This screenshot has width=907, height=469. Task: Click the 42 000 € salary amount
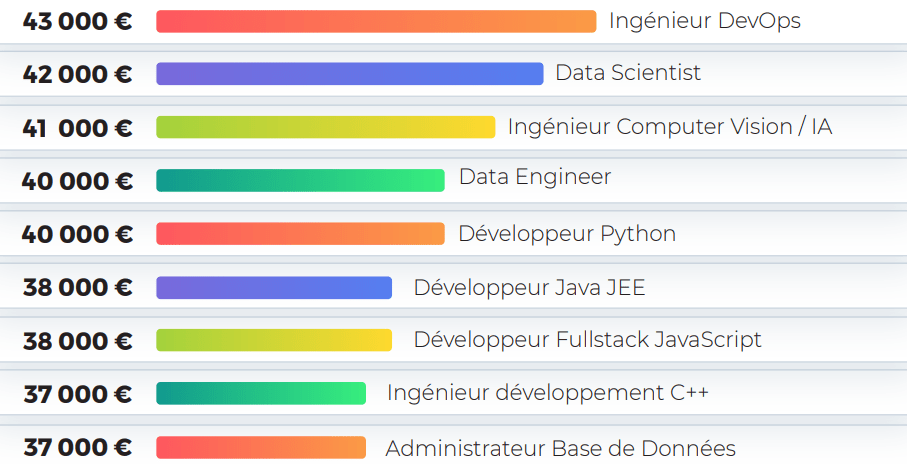point(77,74)
